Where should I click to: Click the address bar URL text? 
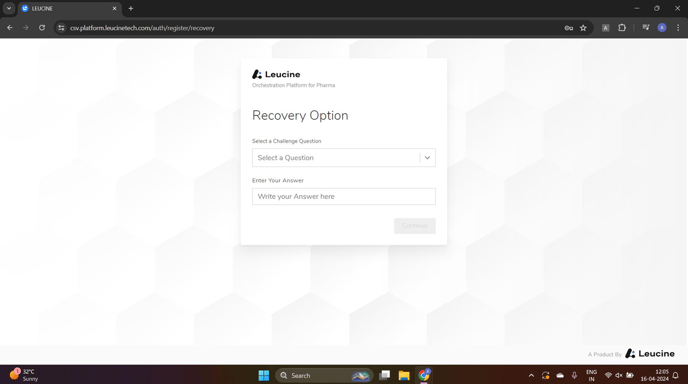pos(142,28)
